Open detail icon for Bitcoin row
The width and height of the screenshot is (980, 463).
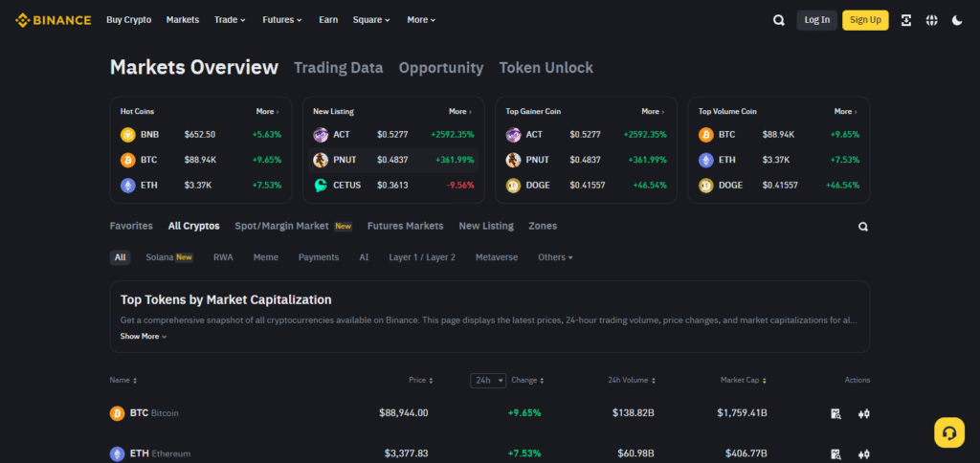[836, 413]
